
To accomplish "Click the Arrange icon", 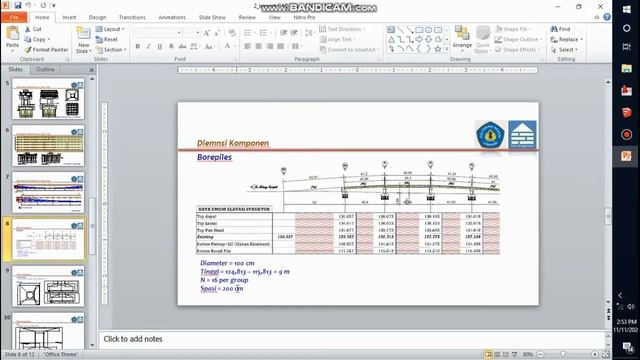I will [462, 33].
